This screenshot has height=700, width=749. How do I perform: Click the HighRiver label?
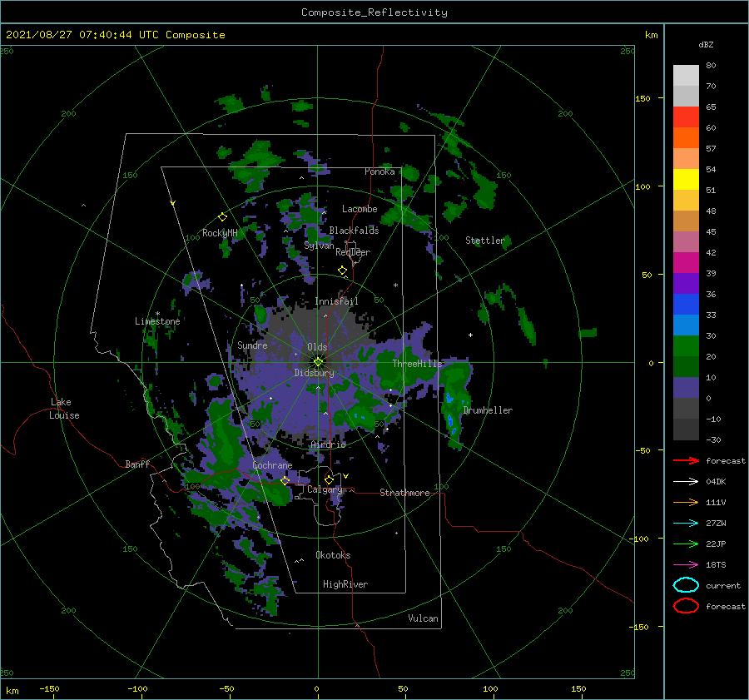(x=345, y=584)
